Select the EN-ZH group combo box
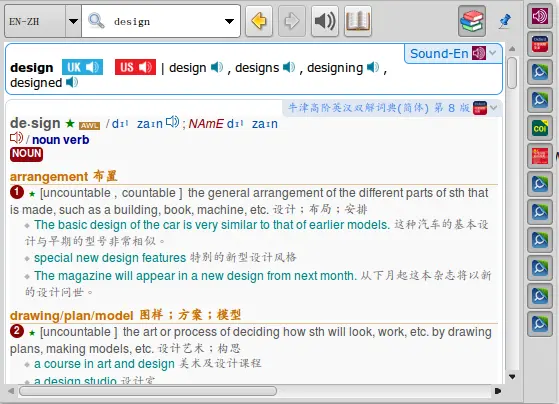This screenshot has width=559, height=404. (43, 21)
